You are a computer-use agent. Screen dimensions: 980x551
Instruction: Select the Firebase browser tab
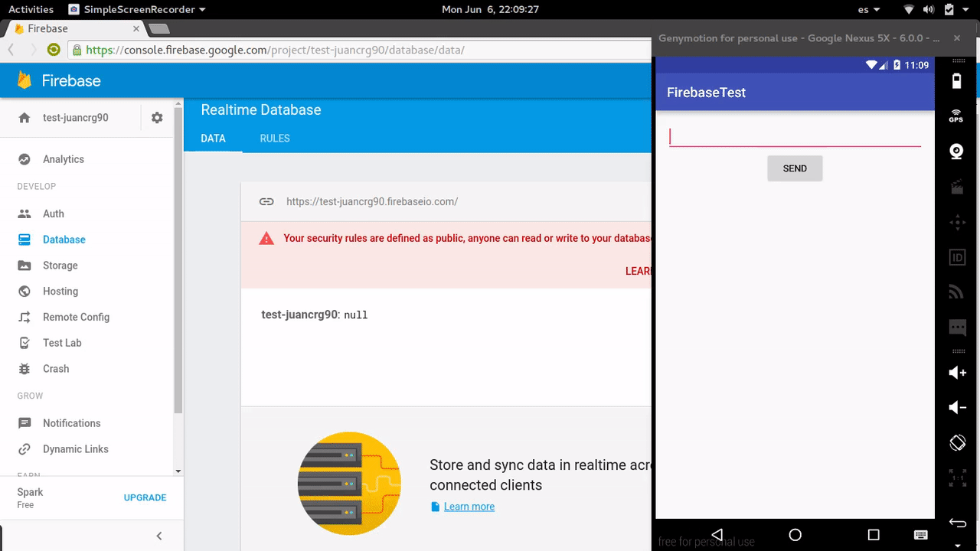75,28
